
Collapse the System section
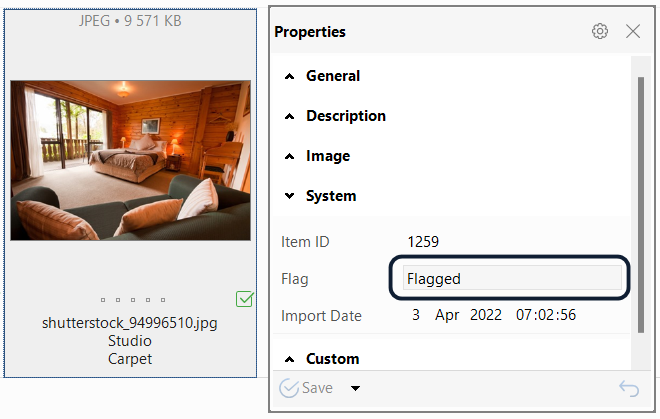coord(331,196)
